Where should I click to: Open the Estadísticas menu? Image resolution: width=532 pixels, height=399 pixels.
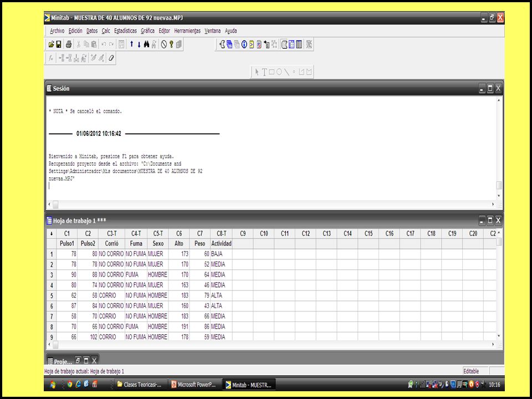pos(126,31)
